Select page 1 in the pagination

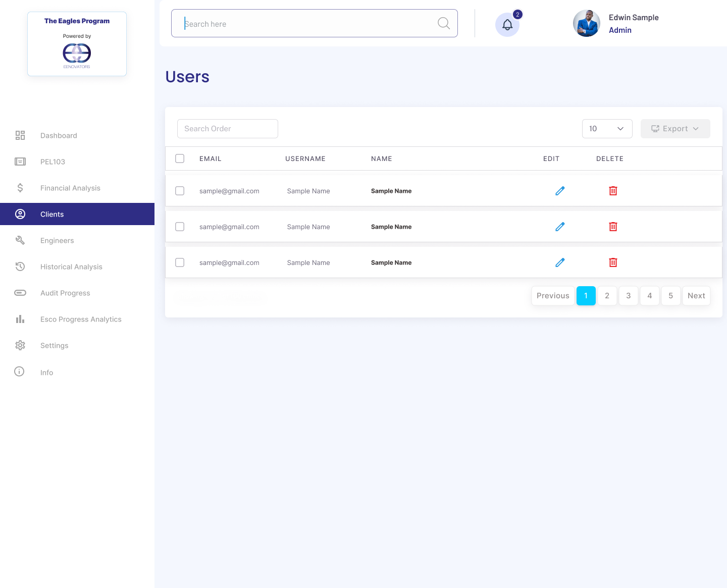click(x=586, y=296)
